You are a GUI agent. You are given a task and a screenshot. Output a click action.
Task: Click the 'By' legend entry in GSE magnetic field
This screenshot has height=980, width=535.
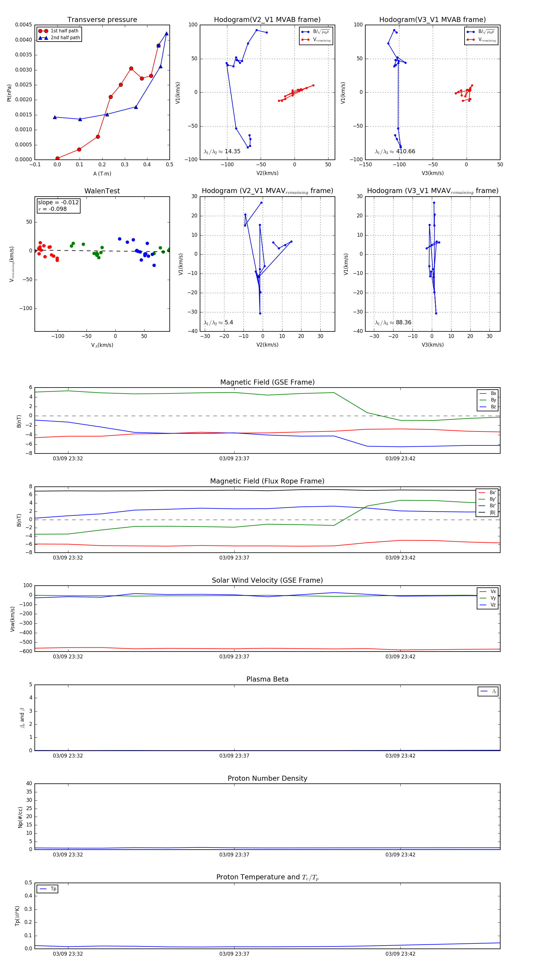point(488,400)
